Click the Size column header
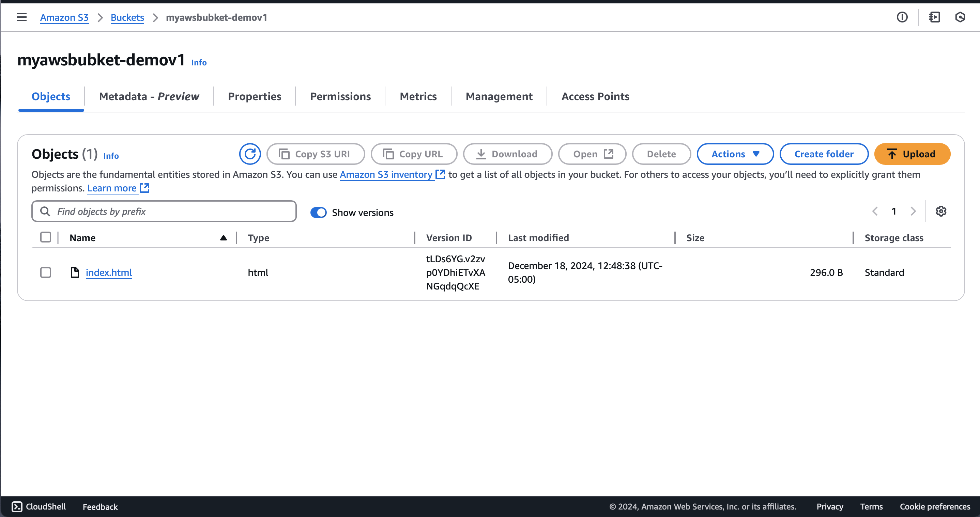 point(695,238)
